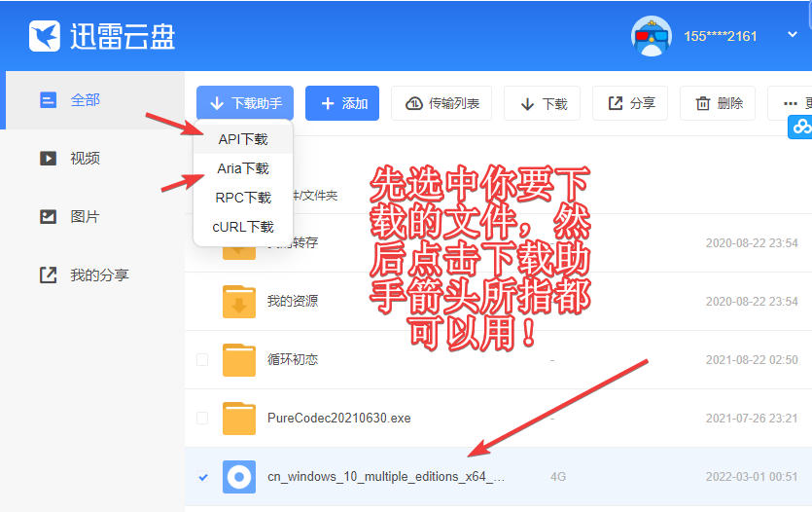Viewport: 812px width, 512px height.
Task: Click the share arrow icon on 分享
Action: [x=616, y=103]
